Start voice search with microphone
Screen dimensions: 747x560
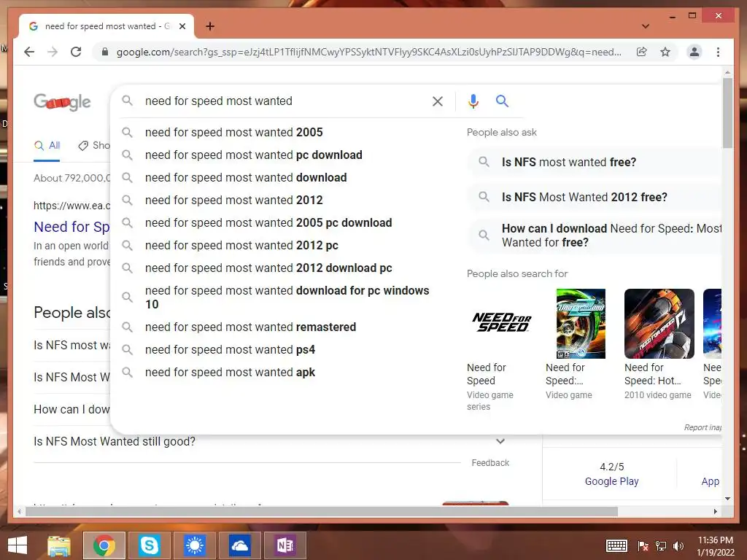(x=473, y=101)
